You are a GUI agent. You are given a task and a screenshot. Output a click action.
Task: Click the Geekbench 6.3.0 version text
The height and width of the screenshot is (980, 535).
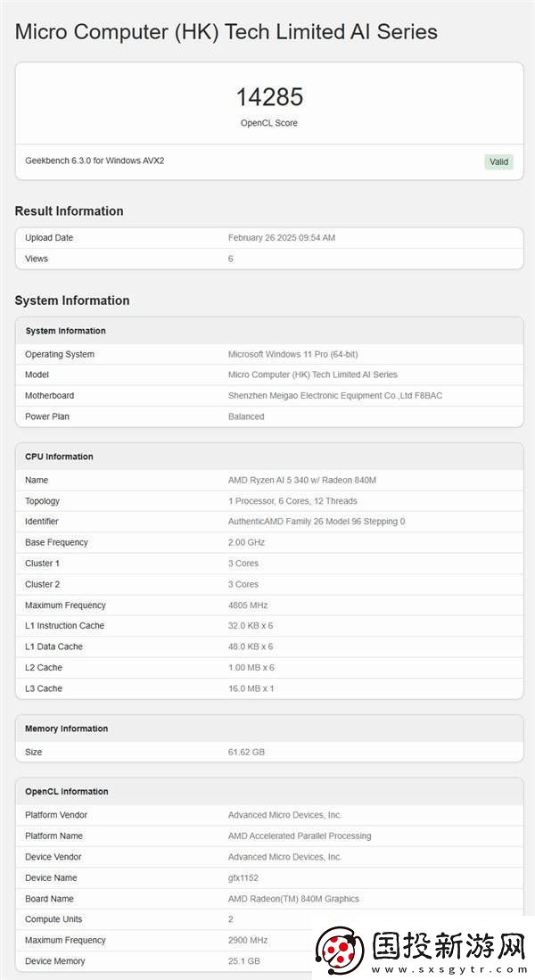(x=95, y=161)
